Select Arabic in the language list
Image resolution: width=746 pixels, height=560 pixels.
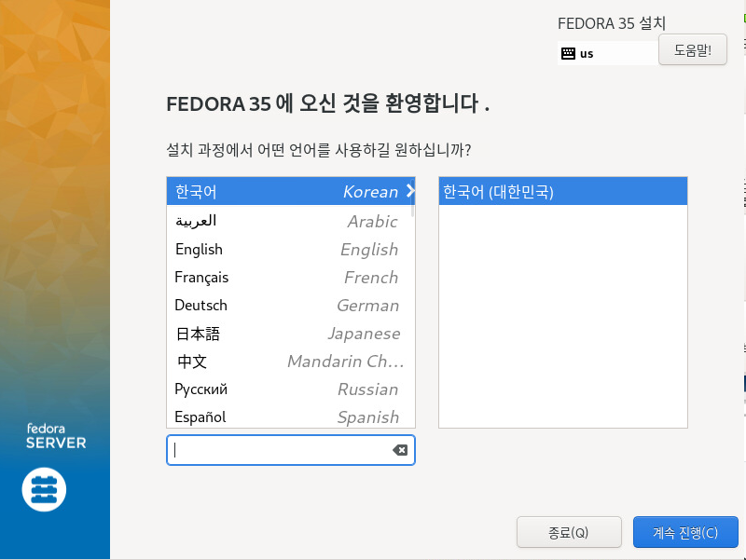pos(280,221)
